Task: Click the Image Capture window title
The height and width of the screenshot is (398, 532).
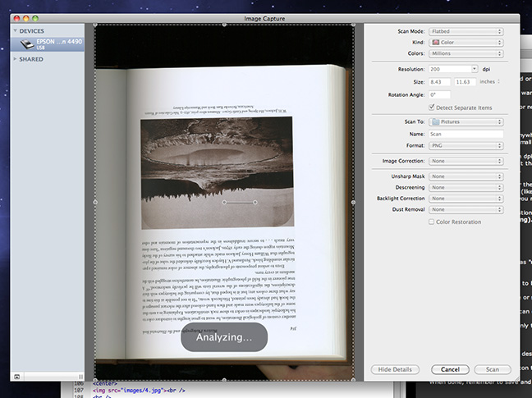Action: pyautogui.click(x=264, y=19)
